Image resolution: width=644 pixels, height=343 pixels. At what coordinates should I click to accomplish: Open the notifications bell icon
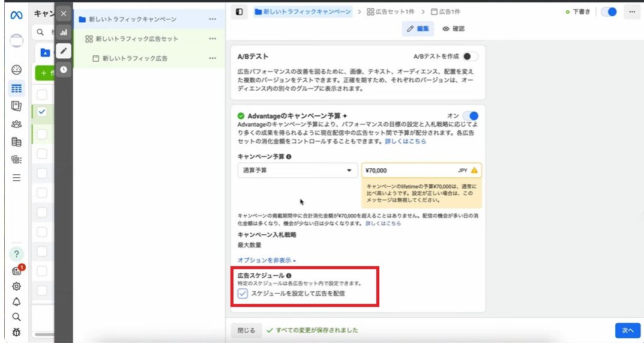tap(17, 302)
